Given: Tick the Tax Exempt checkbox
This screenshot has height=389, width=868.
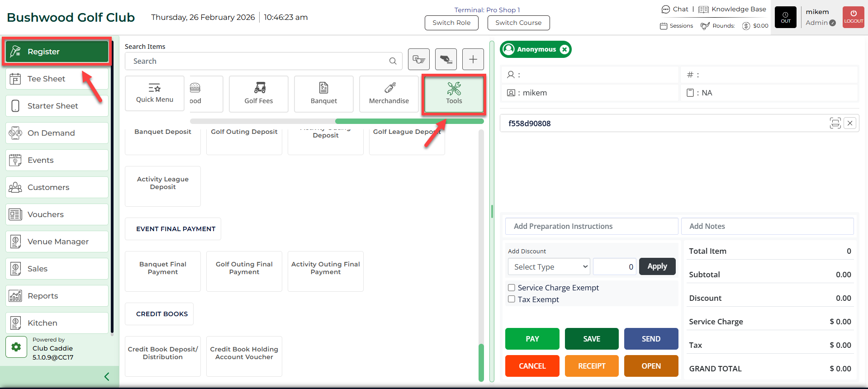Looking at the screenshot, I should tap(512, 299).
